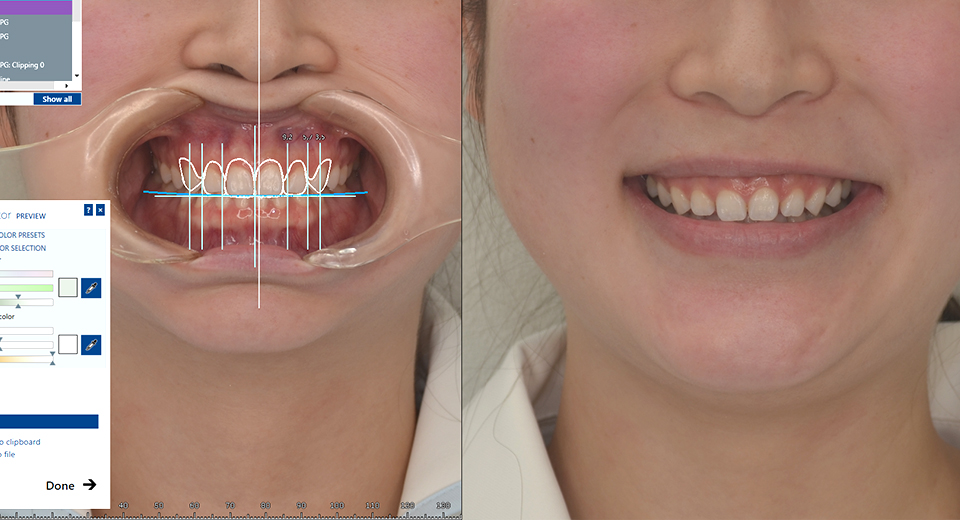Click the blue curved smile line
The width and height of the screenshot is (960, 520).
255,194
